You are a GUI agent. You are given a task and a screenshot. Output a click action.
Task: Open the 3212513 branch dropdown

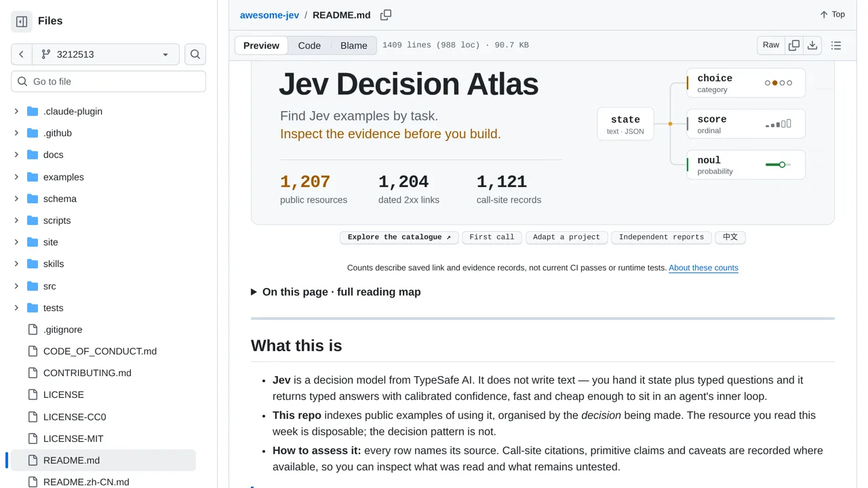coord(105,54)
